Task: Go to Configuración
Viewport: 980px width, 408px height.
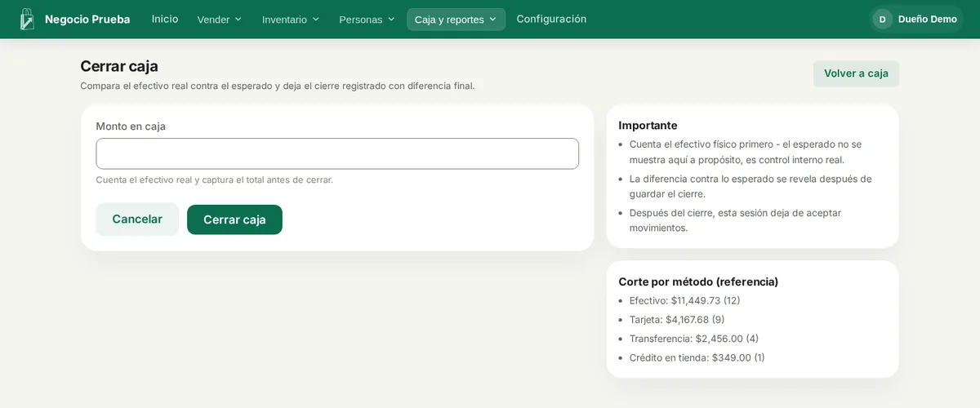Action: (551, 19)
